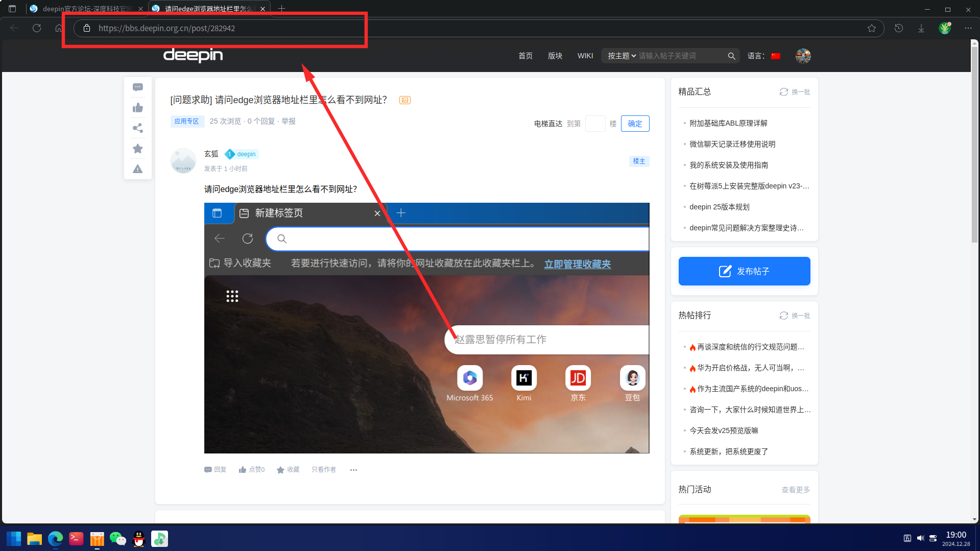This screenshot has height=551, width=980.
Task: Open the post screenshot image
Action: click(x=426, y=328)
